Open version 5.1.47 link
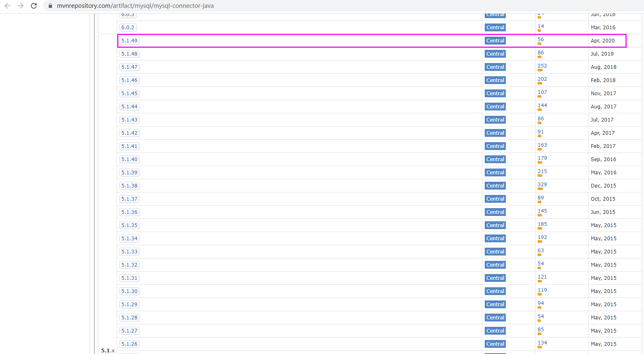This screenshot has width=644, height=354. click(130, 67)
